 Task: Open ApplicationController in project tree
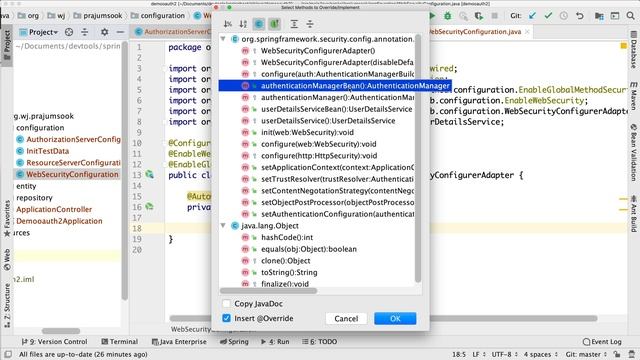tap(54, 209)
